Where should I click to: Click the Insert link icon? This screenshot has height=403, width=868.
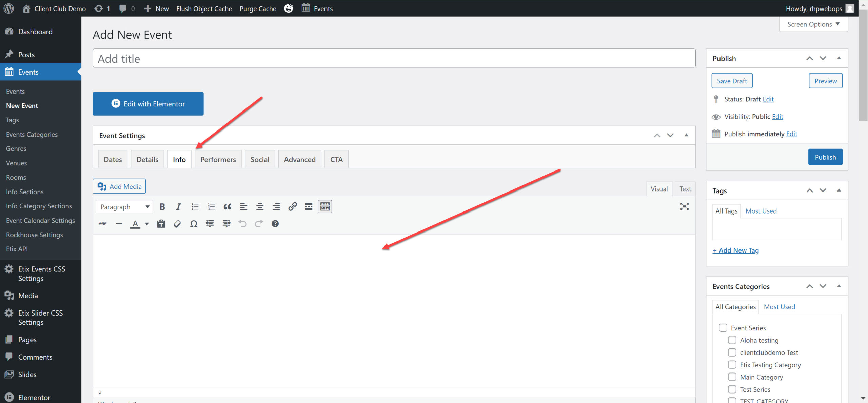pos(292,207)
